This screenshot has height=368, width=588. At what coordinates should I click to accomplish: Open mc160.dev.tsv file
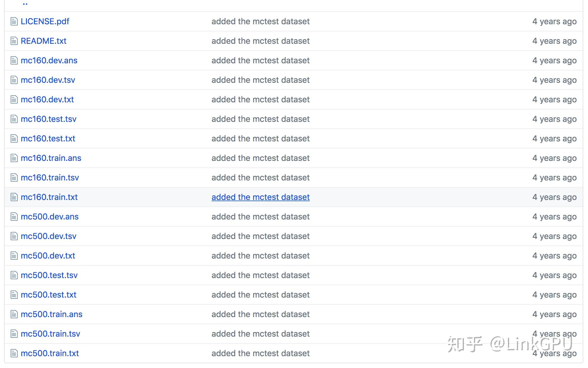click(48, 80)
